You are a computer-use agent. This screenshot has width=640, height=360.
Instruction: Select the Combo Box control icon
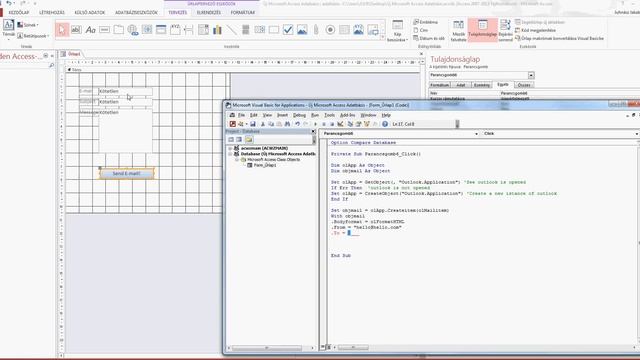(x=203, y=30)
